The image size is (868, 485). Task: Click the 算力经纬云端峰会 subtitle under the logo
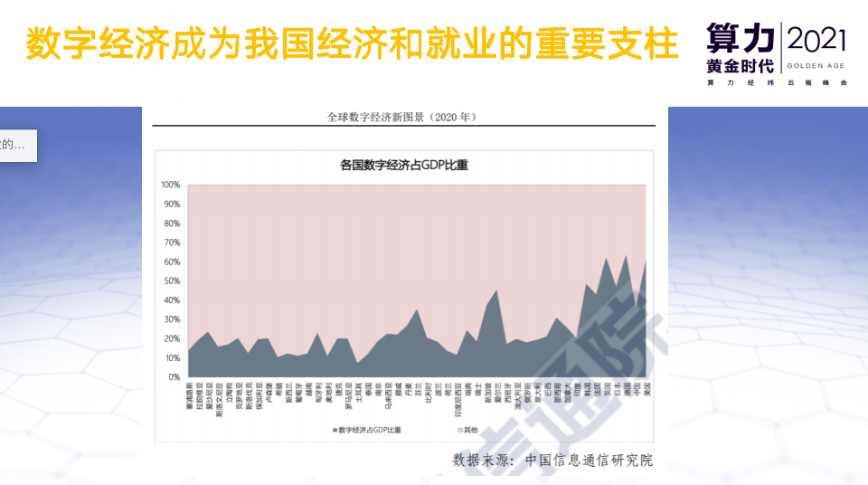pyautogui.click(x=778, y=82)
